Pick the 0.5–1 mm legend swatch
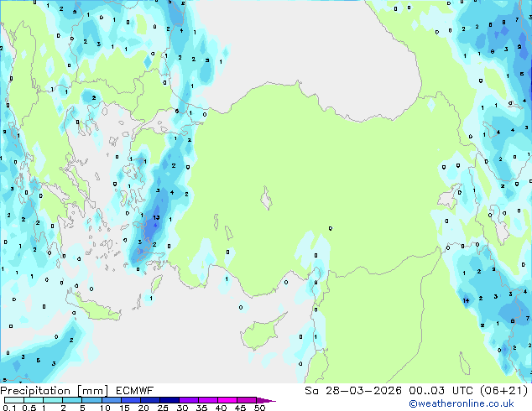Screen dimensions: 532x411 click(34, 400)
